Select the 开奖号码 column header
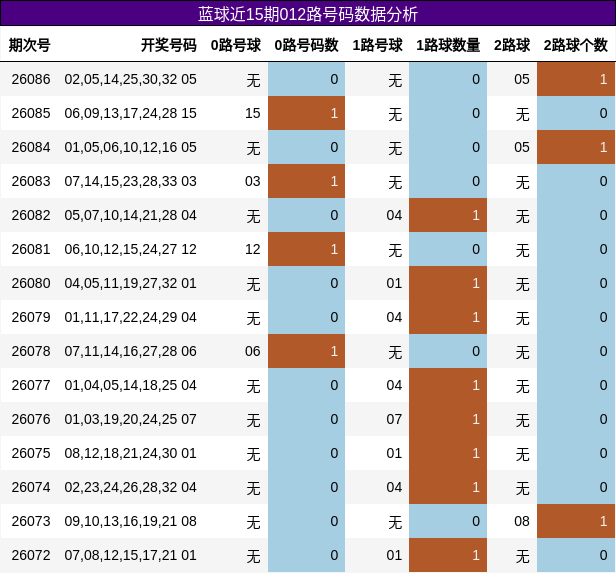 coord(169,45)
